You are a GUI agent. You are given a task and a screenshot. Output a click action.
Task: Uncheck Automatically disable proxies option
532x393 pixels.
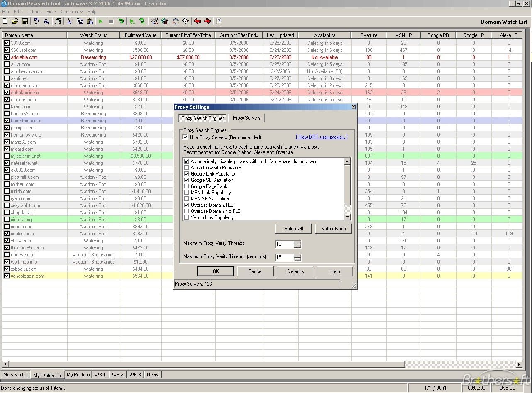[187, 161]
